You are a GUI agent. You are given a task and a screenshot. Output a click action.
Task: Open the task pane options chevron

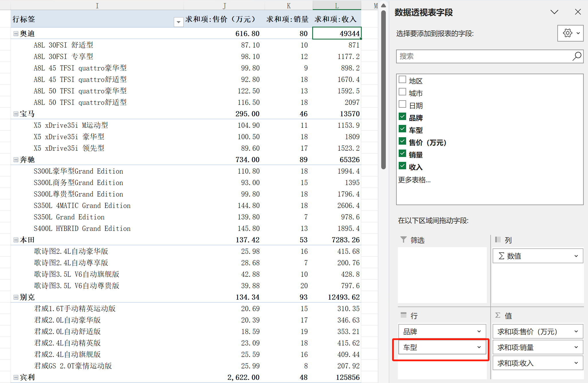coord(554,12)
